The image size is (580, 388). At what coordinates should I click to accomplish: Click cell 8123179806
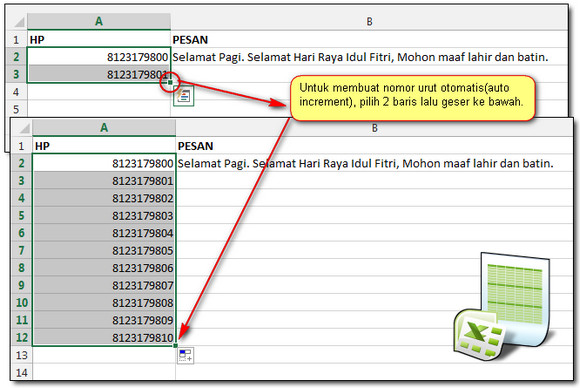coord(104,268)
